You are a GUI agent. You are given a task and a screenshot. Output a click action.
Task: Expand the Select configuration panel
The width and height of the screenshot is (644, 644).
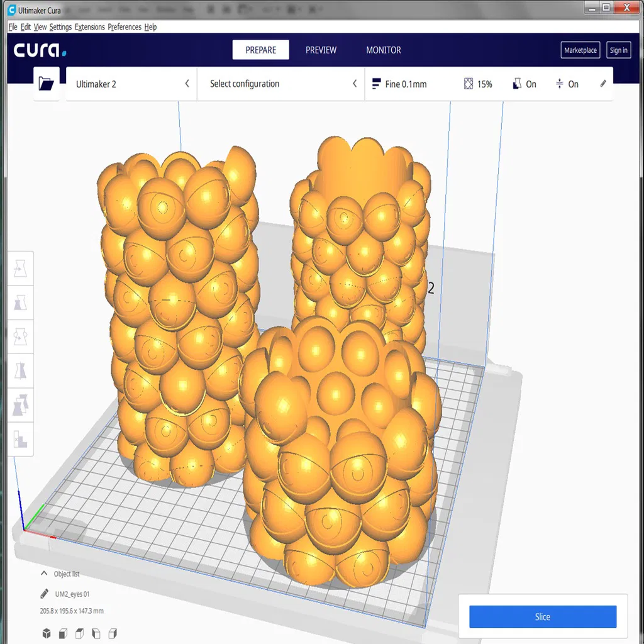click(281, 84)
